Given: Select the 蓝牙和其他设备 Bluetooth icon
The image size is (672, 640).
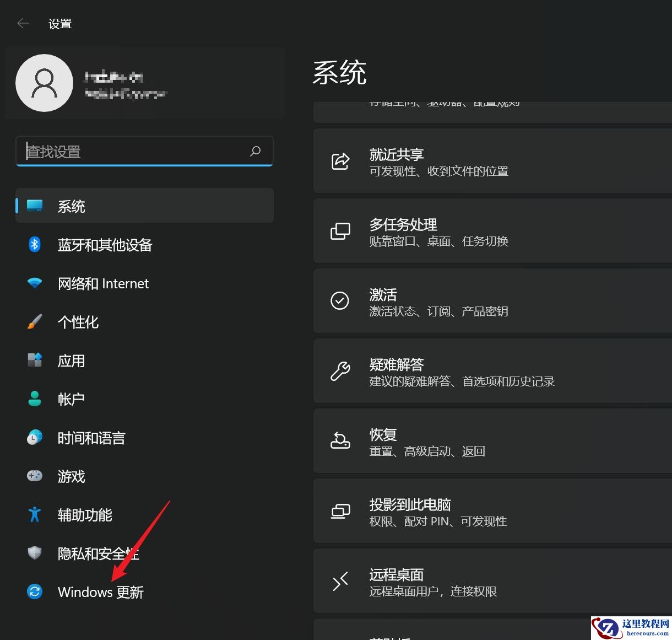Looking at the screenshot, I should pyautogui.click(x=34, y=244).
